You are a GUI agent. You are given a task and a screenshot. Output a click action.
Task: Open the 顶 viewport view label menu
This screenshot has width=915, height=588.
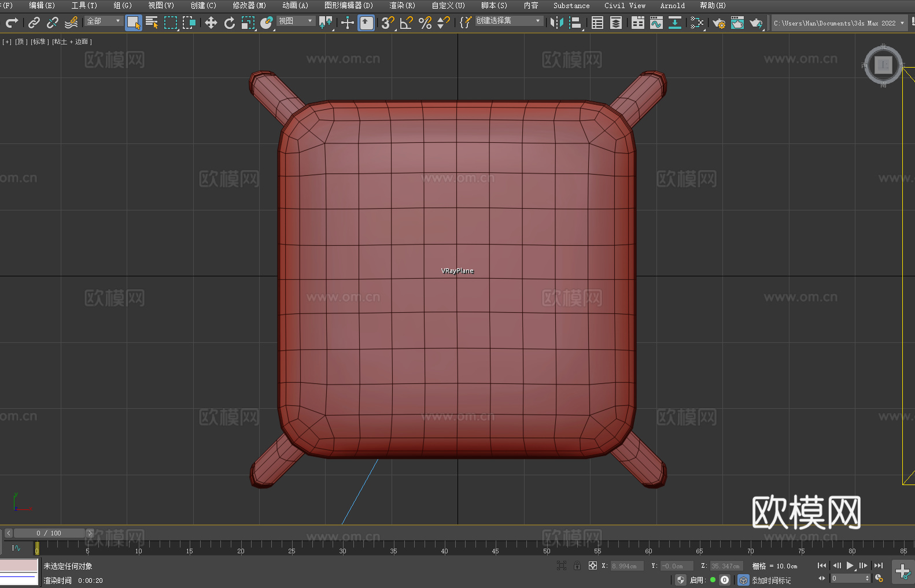(x=21, y=42)
